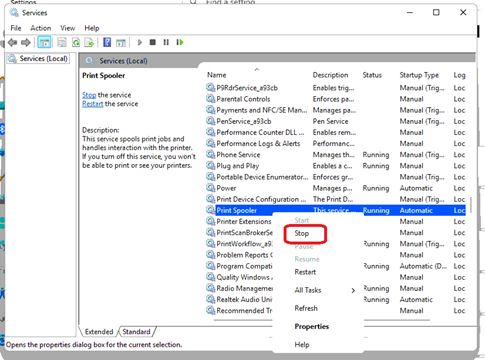Select the Problem Reports service row
The height and width of the screenshot is (360, 485).
pos(239,255)
